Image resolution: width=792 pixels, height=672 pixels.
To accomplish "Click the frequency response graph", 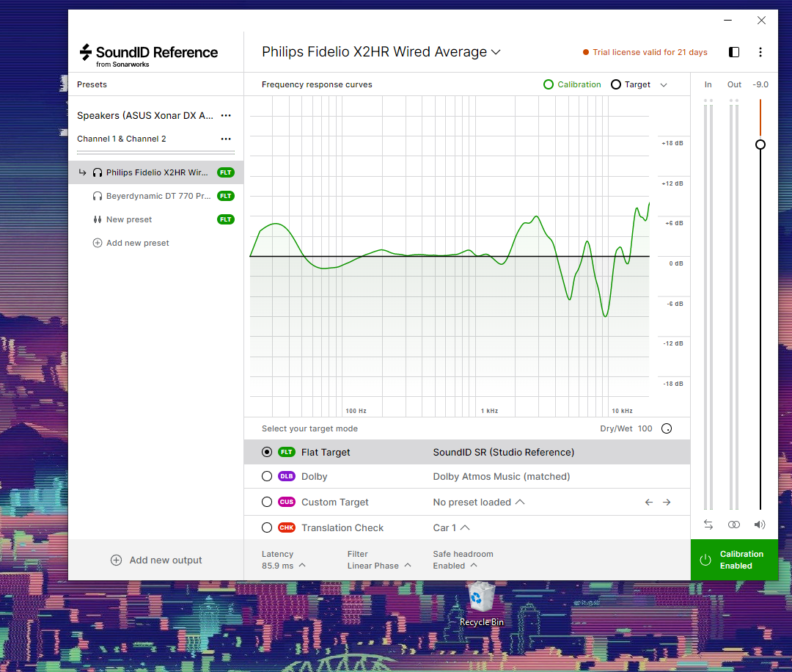I will pyautogui.click(x=450, y=257).
